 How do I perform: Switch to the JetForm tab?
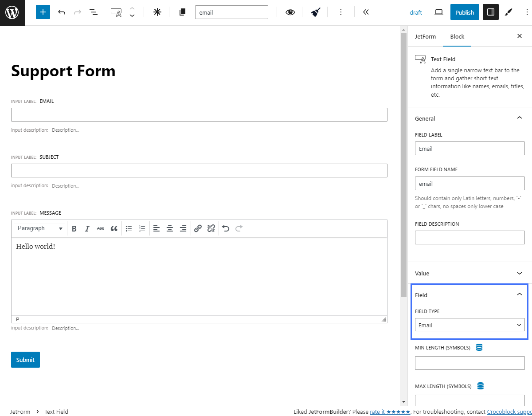click(425, 36)
